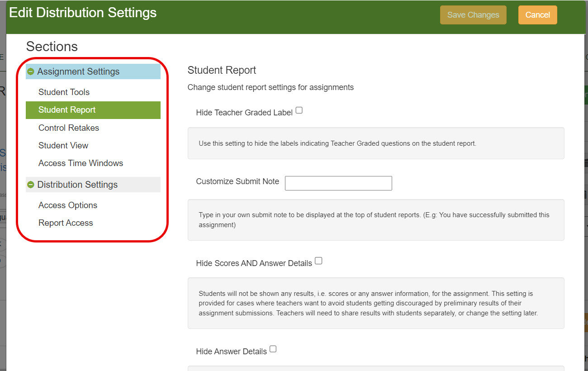Collapse Assignment Settings with the minus icon
This screenshot has height=371, width=588.
coord(31,71)
